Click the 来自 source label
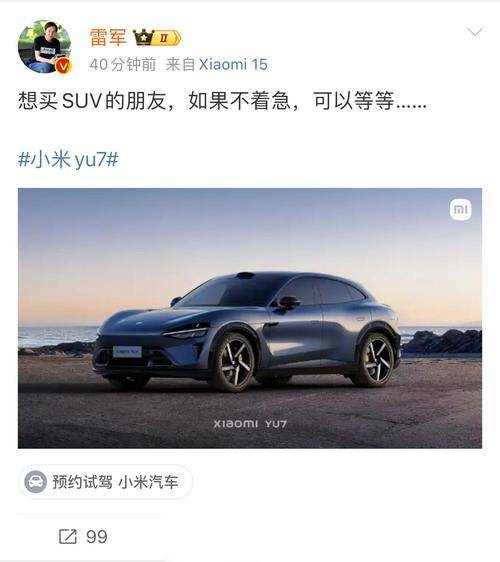This screenshot has height=562, width=500. tap(180, 65)
